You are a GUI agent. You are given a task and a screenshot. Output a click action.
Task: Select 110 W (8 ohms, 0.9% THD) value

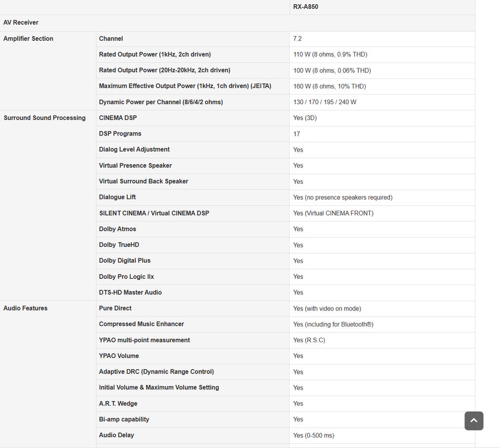tap(330, 55)
